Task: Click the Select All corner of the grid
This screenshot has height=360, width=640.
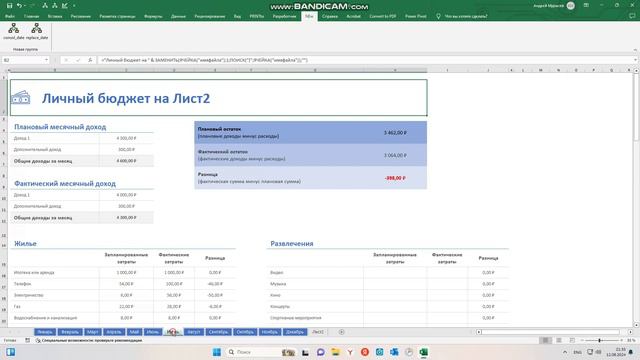Action: [4, 70]
